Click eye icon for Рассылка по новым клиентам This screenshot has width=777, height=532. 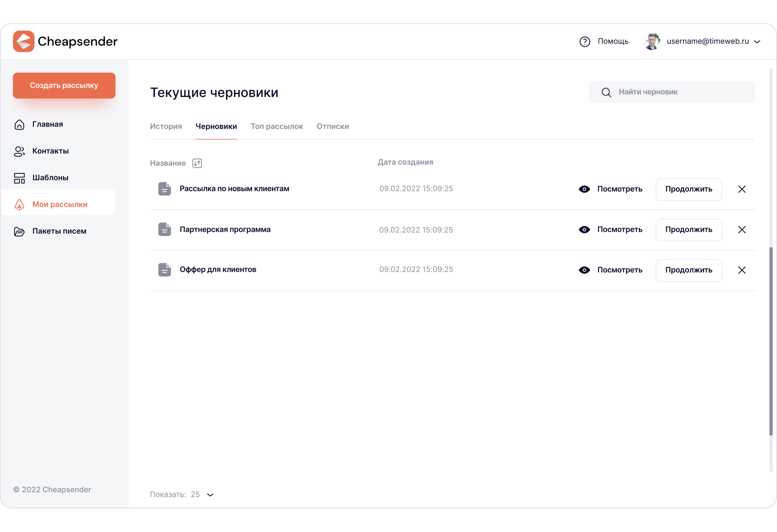pyautogui.click(x=584, y=189)
